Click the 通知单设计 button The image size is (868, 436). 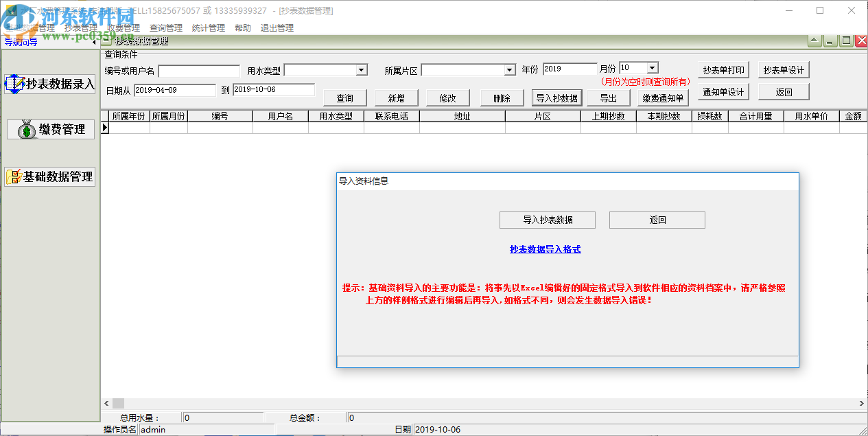(723, 91)
